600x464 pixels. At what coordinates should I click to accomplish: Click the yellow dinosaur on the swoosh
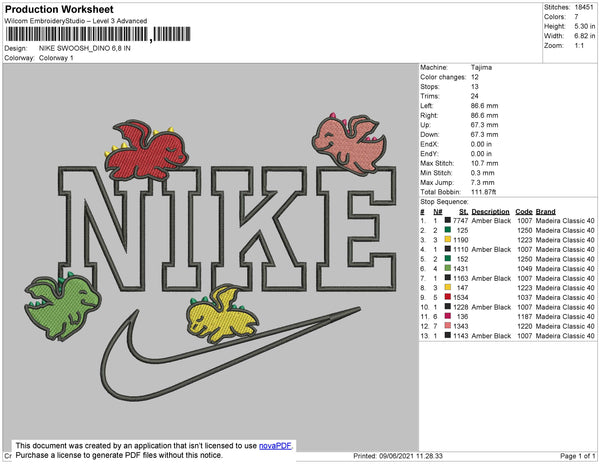pyautogui.click(x=222, y=314)
